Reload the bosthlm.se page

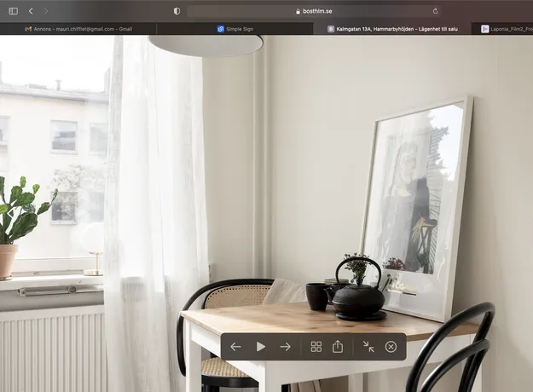(435, 11)
